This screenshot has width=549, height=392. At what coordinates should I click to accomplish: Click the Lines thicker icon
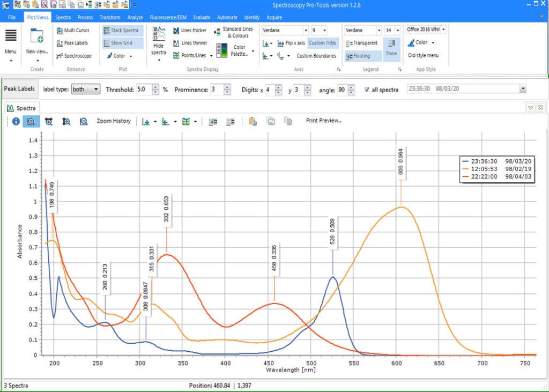[191, 30]
